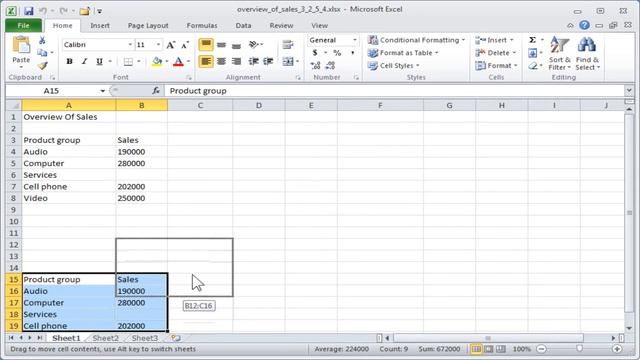The width and height of the screenshot is (640, 360).
Task: Click the Merge & Center icon
Action: [x=288, y=61]
